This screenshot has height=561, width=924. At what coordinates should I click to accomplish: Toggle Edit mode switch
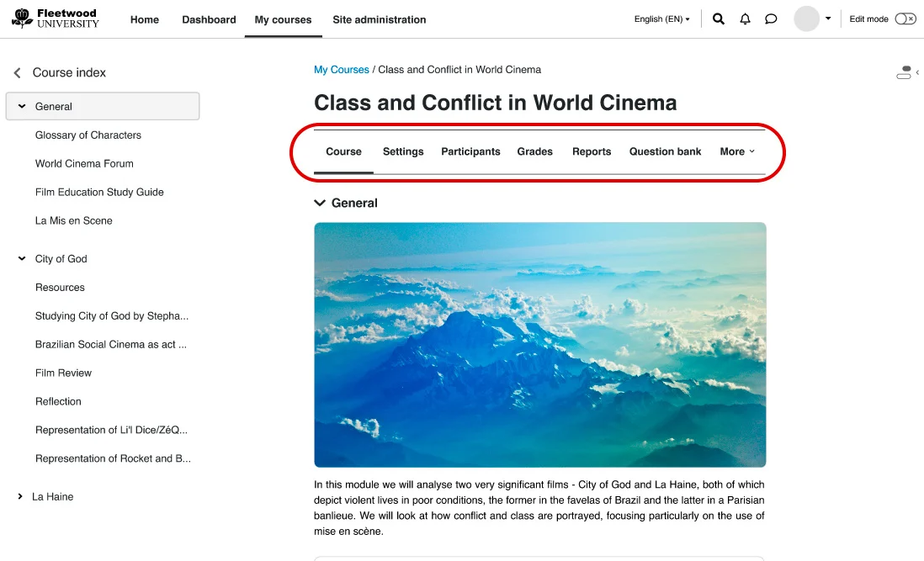click(905, 19)
